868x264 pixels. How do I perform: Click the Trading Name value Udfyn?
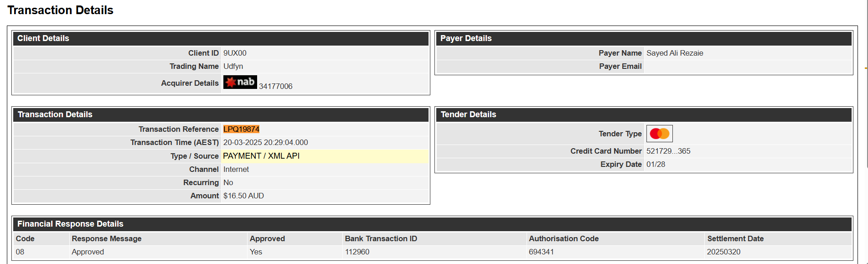point(233,66)
